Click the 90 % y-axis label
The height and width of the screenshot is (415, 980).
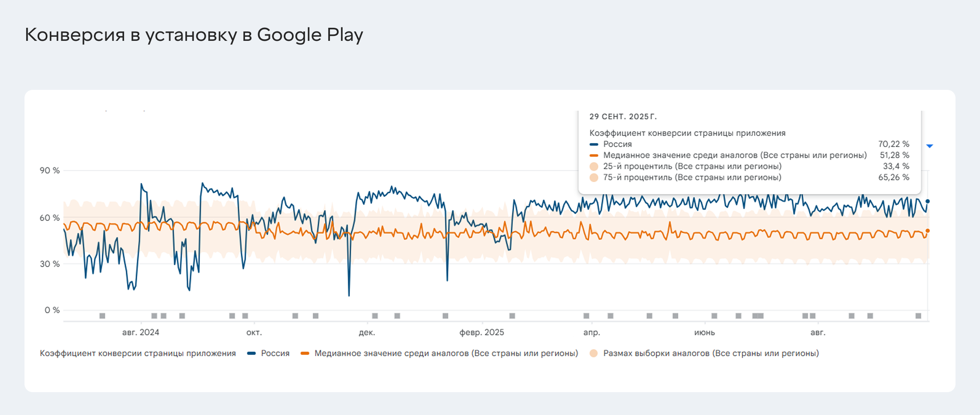[49, 170]
